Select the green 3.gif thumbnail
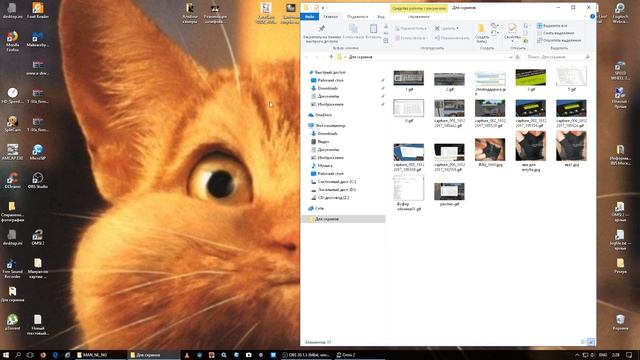Image resolution: width=640 pixels, height=360 pixels. pyautogui.click(x=531, y=78)
